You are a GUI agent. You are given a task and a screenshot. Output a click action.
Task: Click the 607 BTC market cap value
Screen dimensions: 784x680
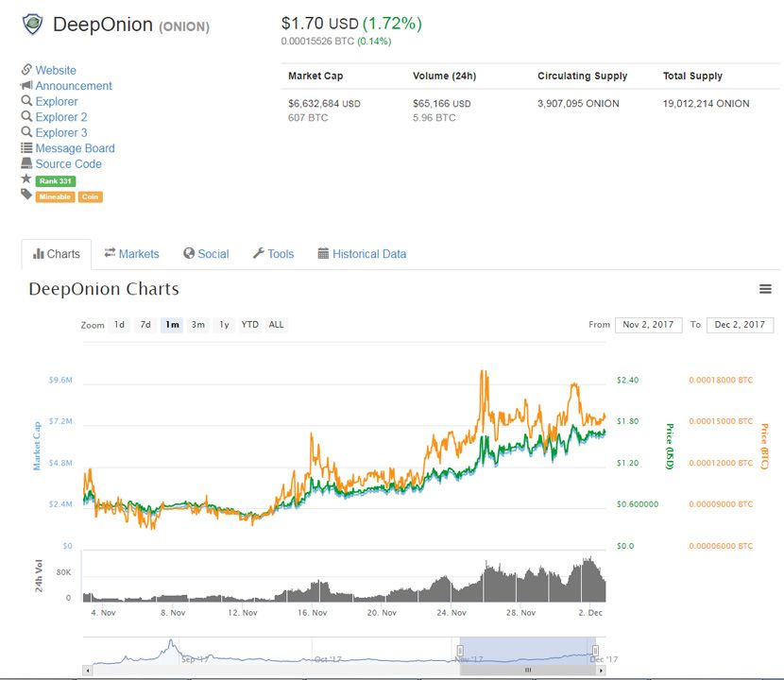click(308, 117)
